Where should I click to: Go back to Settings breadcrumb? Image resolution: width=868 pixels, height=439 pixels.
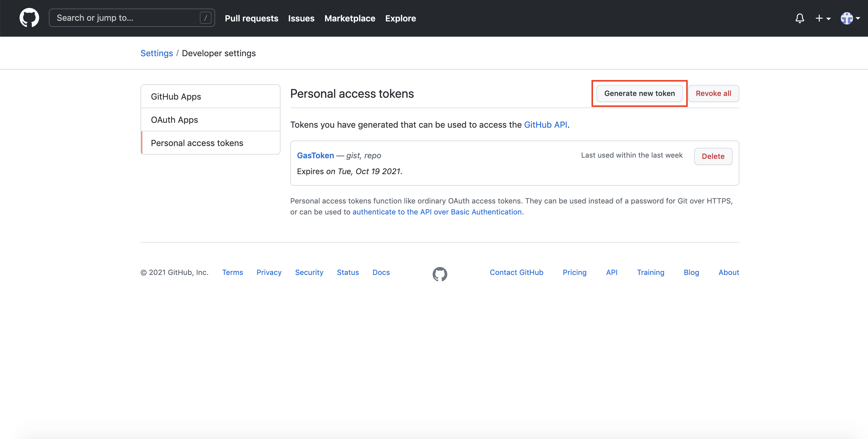point(156,53)
